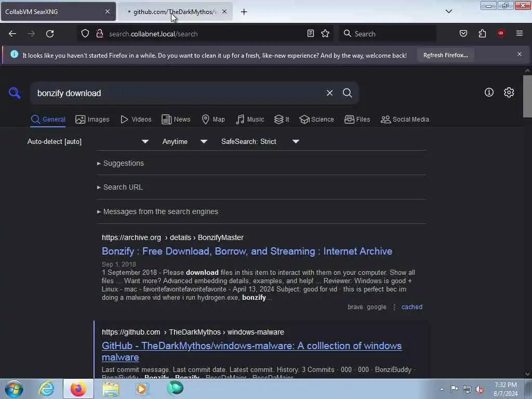Open Windows Media Player taskbar icon

click(142, 389)
